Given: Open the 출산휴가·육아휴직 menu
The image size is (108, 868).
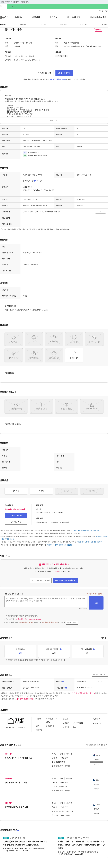Looking at the screenshot, I should (98, 18).
